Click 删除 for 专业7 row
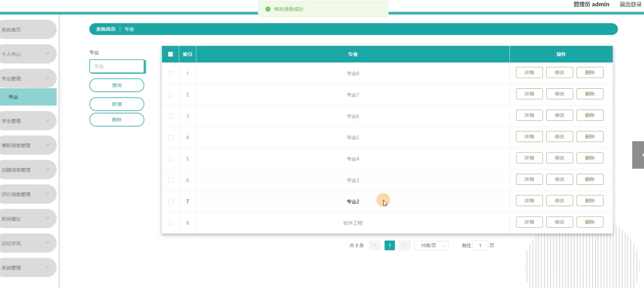This screenshot has height=288, width=644. pyautogui.click(x=590, y=94)
